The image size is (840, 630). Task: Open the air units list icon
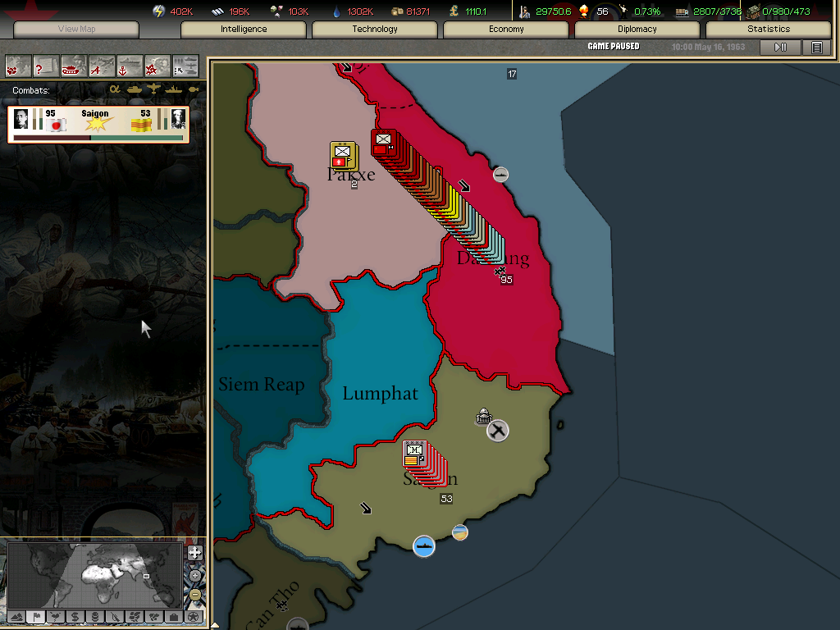point(102,66)
